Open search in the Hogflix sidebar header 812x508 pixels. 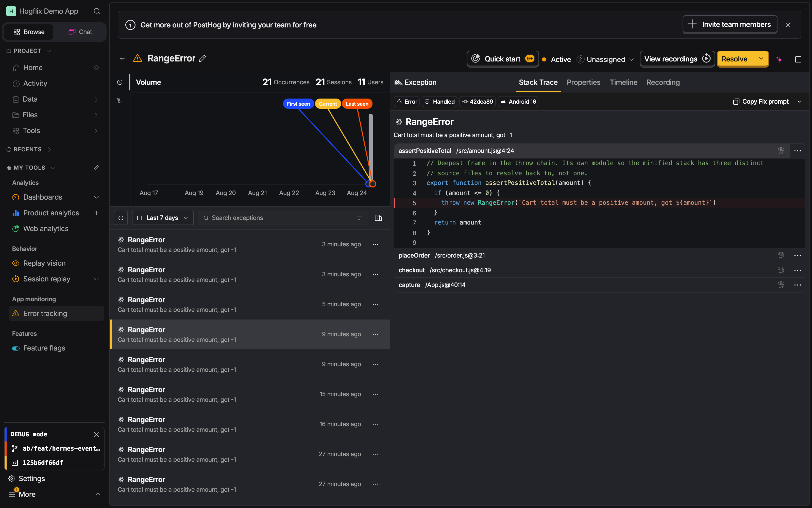[x=97, y=11]
